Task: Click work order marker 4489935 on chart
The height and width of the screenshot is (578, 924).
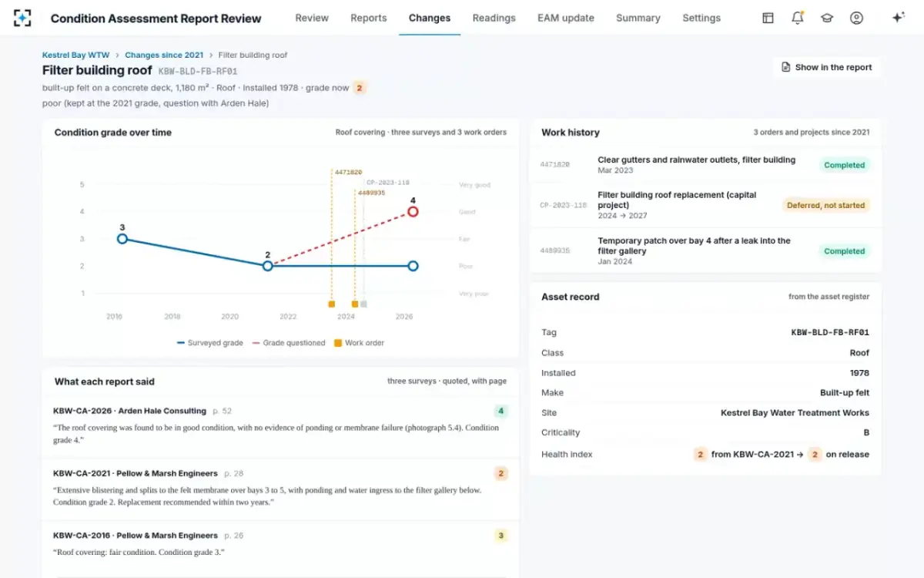Action: pyautogui.click(x=355, y=304)
